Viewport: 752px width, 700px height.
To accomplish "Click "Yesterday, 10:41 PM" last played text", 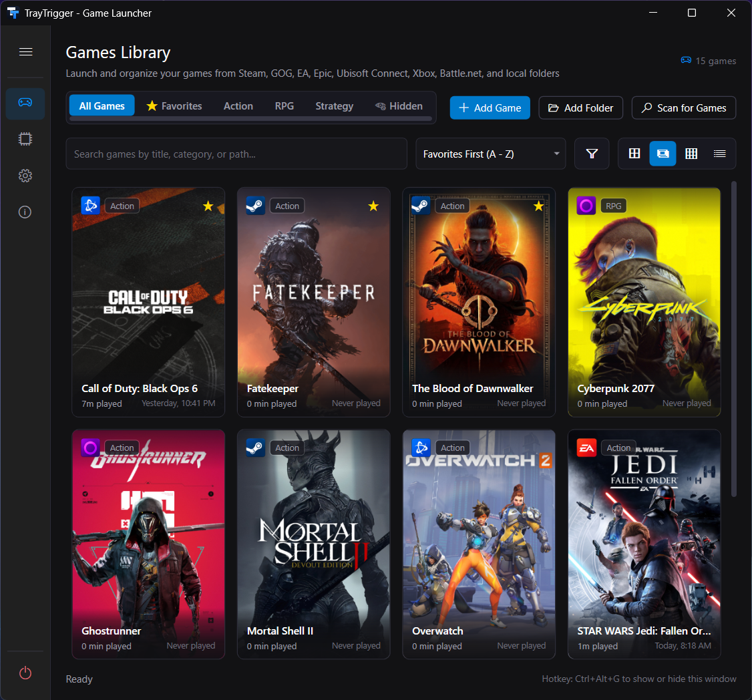I will click(178, 403).
